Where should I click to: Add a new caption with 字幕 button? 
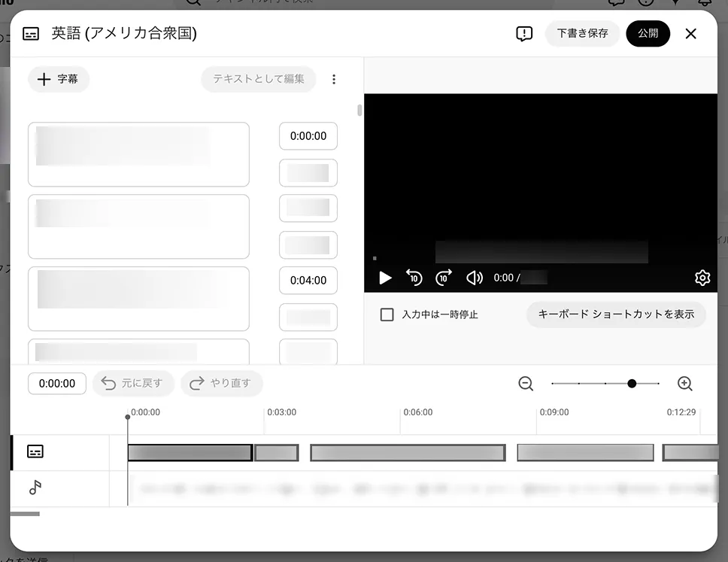click(59, 79)
